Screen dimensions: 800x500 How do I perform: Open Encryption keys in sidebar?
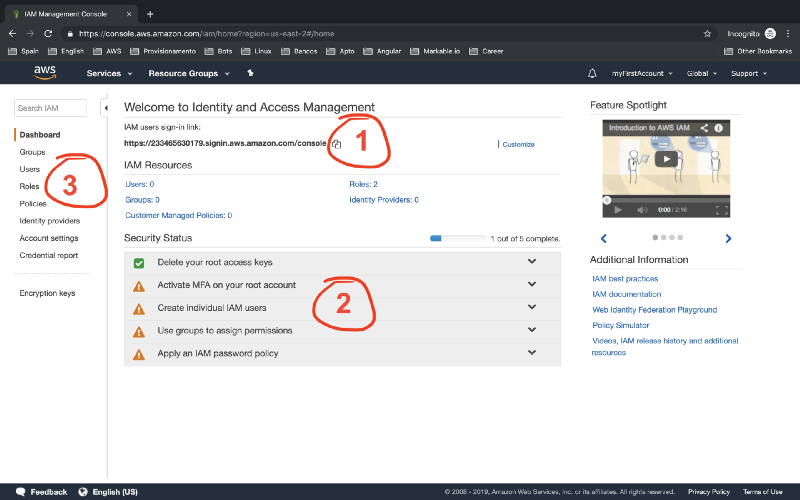pyautogui.click(x=47, y=293)
